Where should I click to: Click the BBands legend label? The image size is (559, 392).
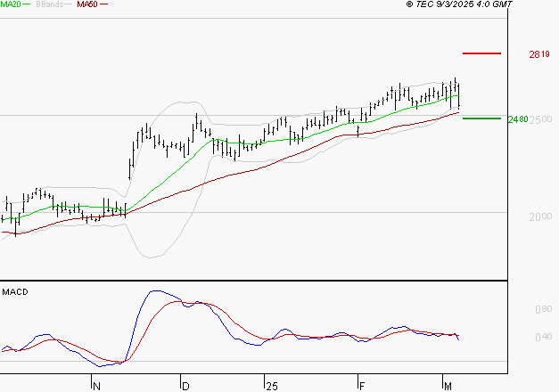(x=50, y=4)
